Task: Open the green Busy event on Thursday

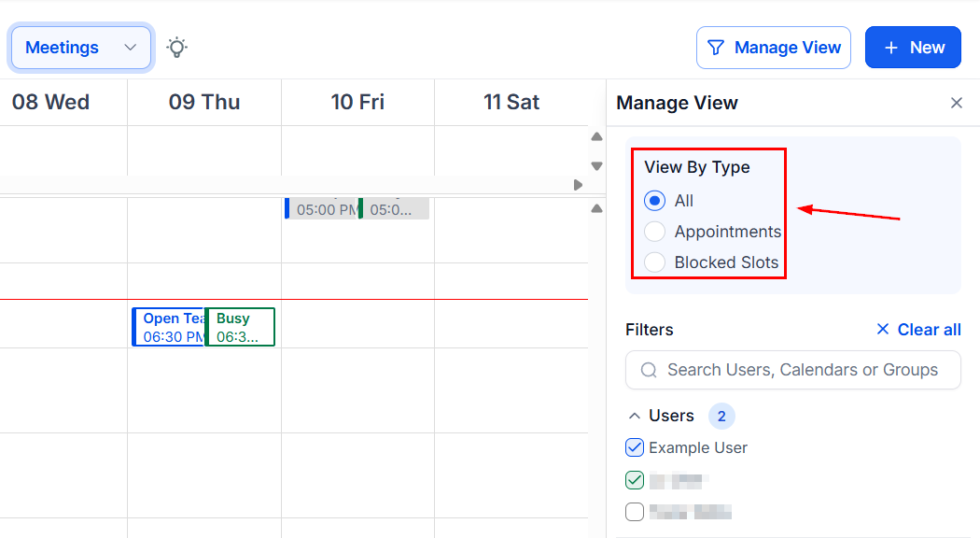Action: click(240, 327)
